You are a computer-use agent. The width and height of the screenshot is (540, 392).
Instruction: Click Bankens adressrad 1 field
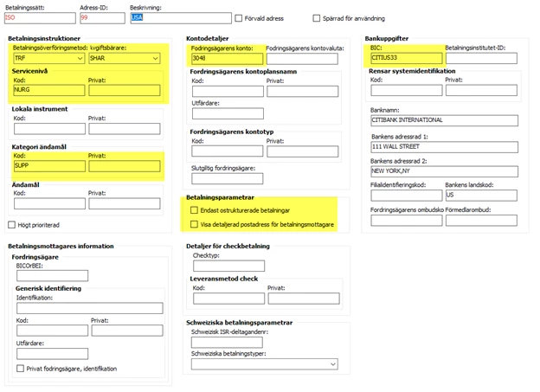tap(444, 147)
